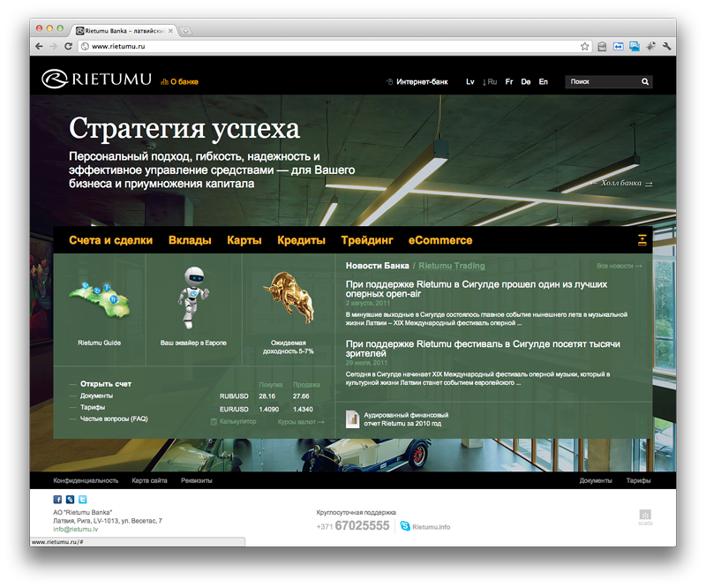Switch language to En

click(x=544, y=81)
